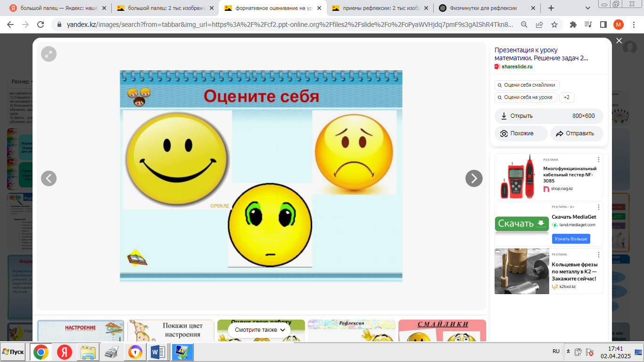Open the shareslide.ru source link
Viewport: 644px width, 362px height.
coord(517,66)
